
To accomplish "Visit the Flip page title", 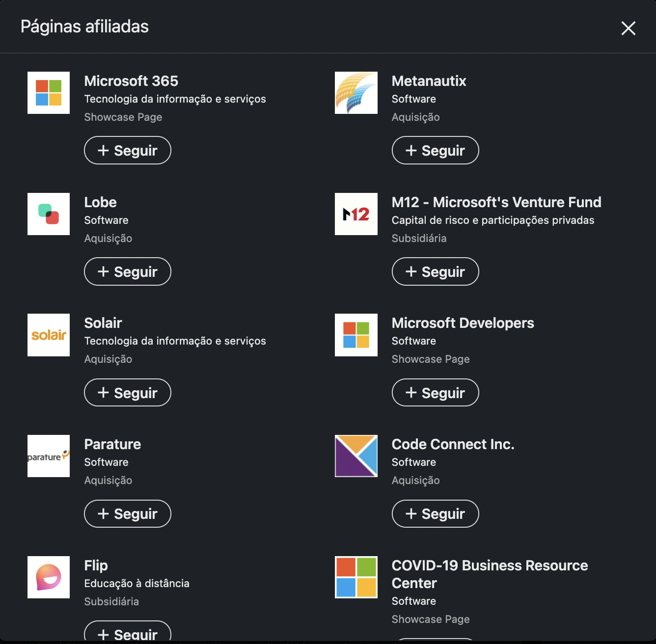I will click(96, 565).
